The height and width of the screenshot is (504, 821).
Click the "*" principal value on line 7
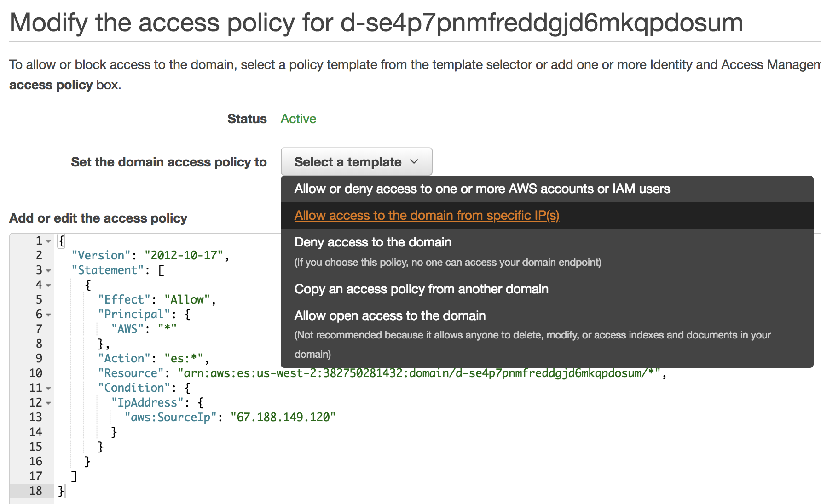(168, 329)
